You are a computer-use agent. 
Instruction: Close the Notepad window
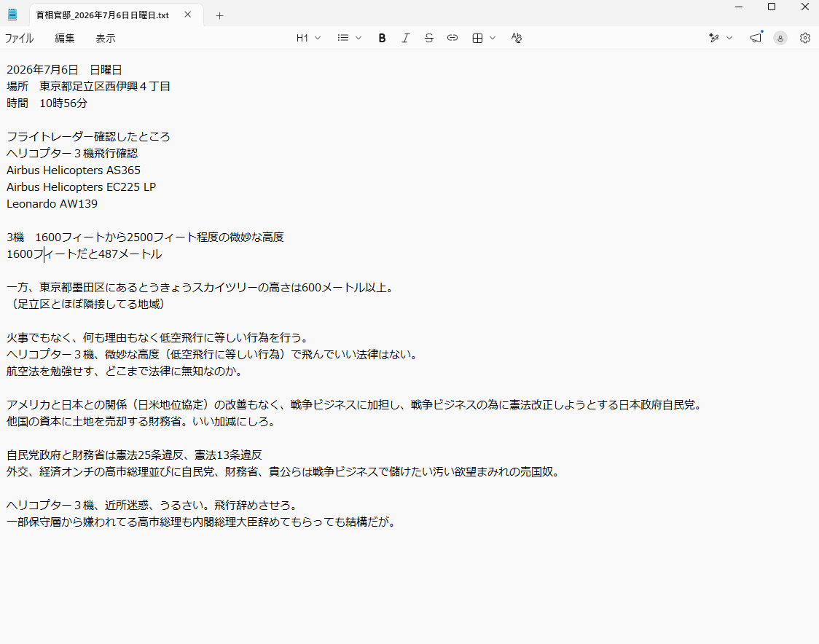point(805,7)
